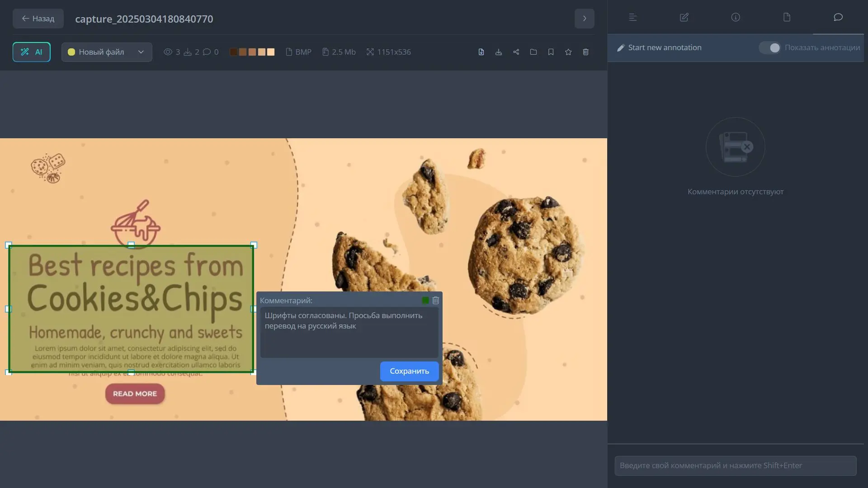Click the 1151x536 dimensions label
The height and width of the screenshot is (488, 868).
point(389,52)
